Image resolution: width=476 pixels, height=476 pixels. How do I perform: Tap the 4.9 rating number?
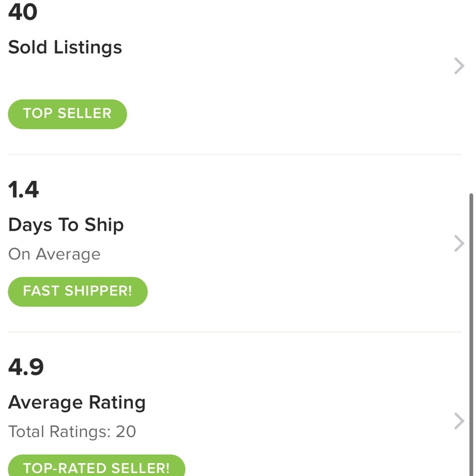[26, 367]
